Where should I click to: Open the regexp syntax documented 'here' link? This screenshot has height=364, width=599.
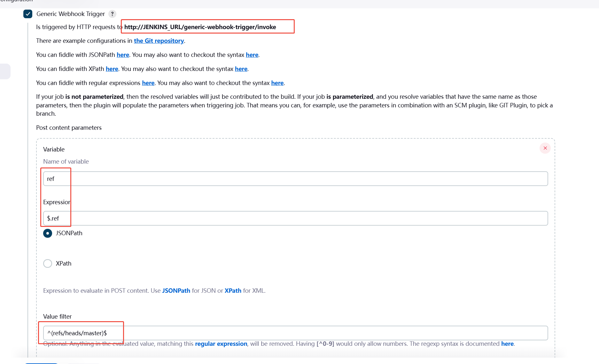pos(507,344)
